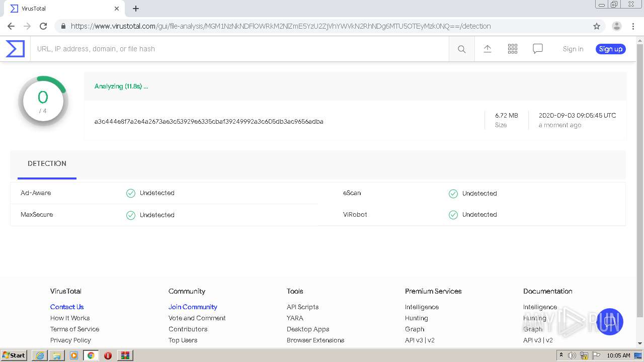Select the DETECTION tab
Screen dimensions: 644x362
47,163
